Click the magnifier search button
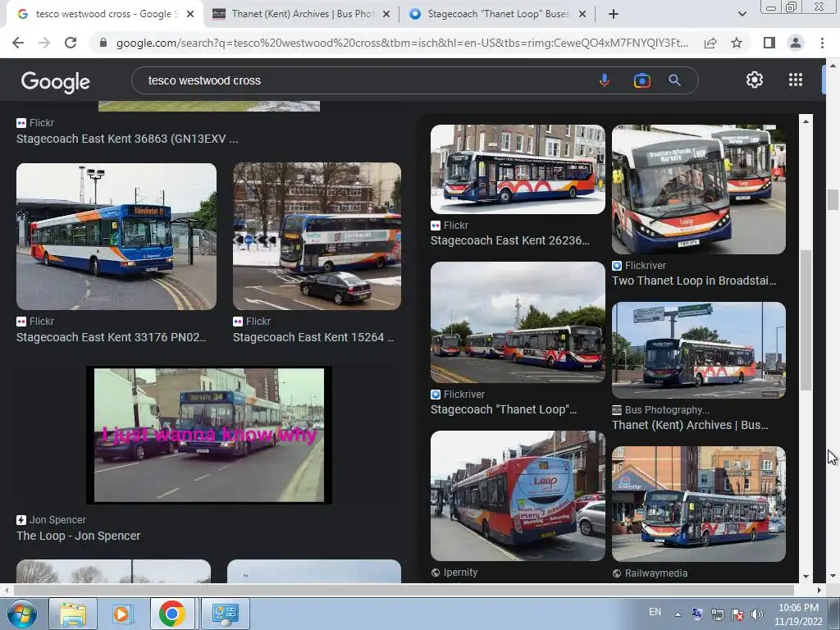Viewport: 840px width, 630px height. tap(674, 80)
